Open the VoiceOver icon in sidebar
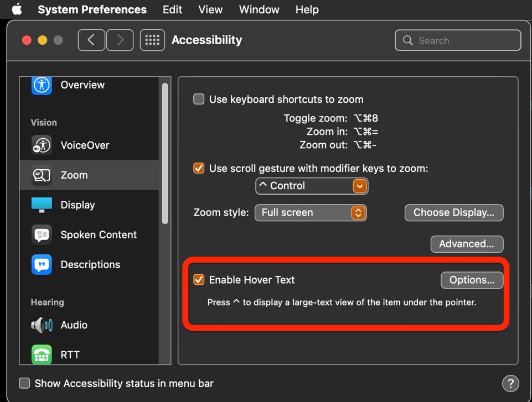Image resolution: width=532 pixels, height=402 pixels. 42,145
